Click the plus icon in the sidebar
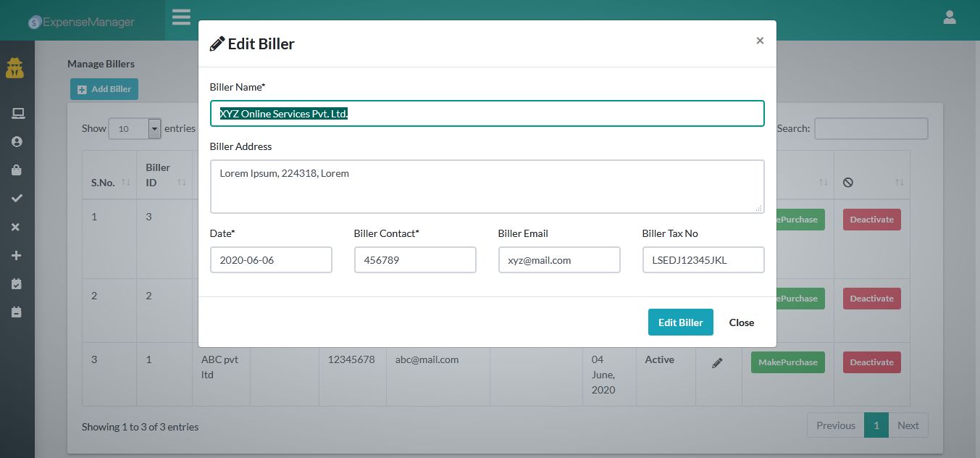This screenshot has width=980, height=458. click(17, 255)
